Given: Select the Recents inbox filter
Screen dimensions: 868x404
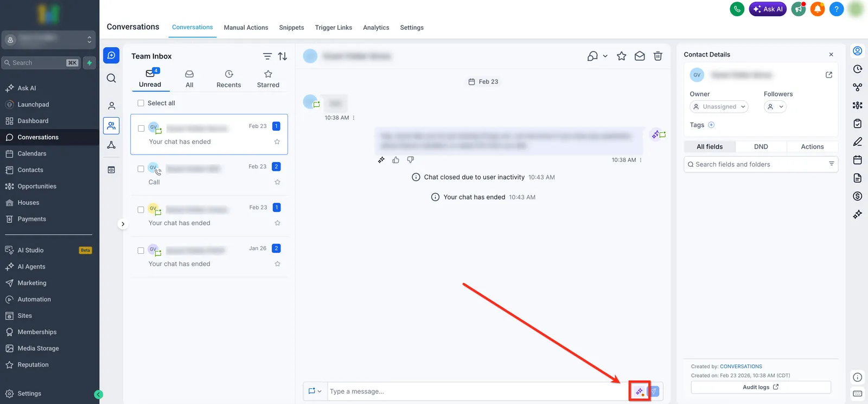Looking at the screenshot, I should 229,79.
